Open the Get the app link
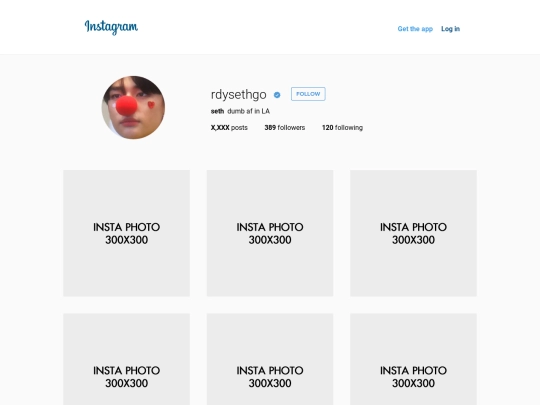 [415, 29]
